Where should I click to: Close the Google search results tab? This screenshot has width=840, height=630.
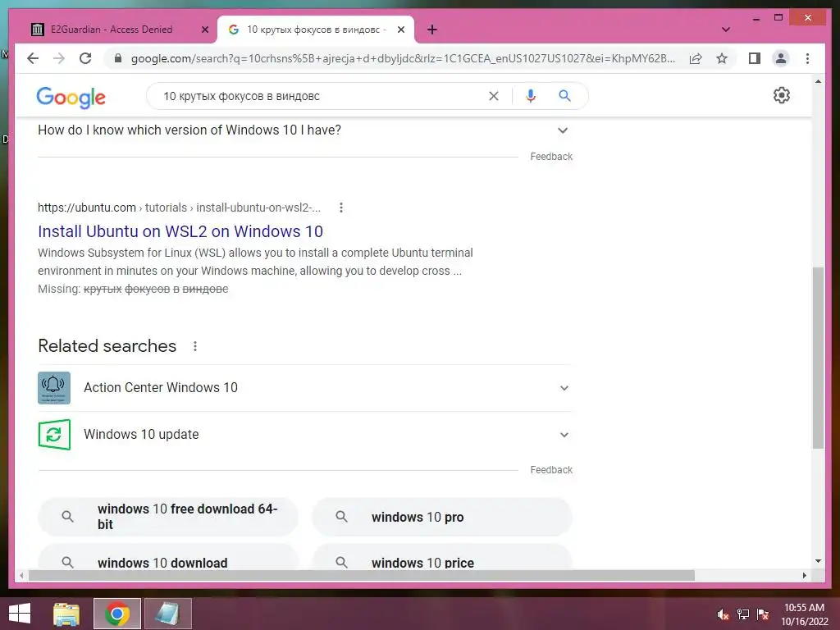point(400,30)
